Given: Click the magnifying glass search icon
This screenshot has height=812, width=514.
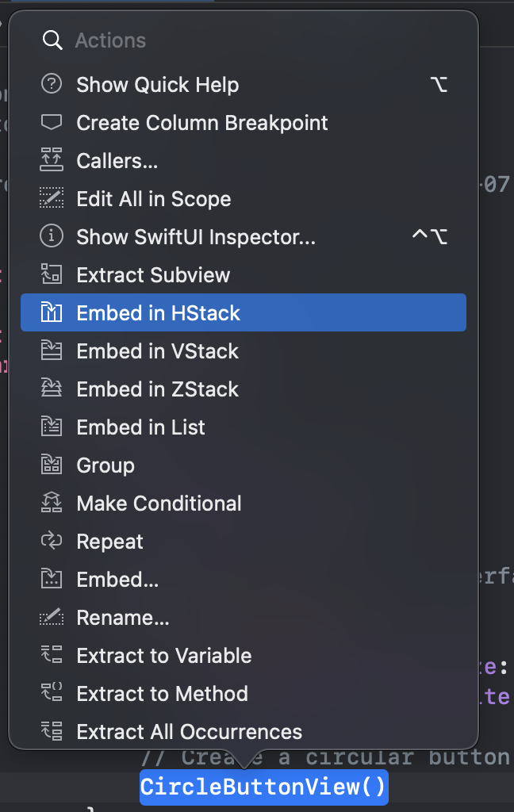Looking at the screenshot, I should (x=52, y=40).
